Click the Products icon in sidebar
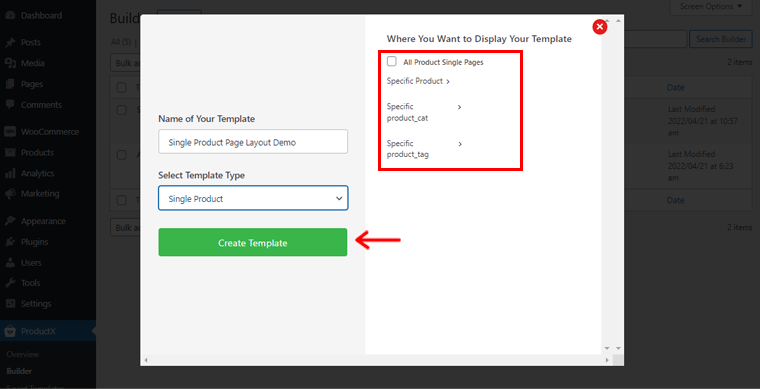This screenshot has height=389, width=760. pos(10,153)
